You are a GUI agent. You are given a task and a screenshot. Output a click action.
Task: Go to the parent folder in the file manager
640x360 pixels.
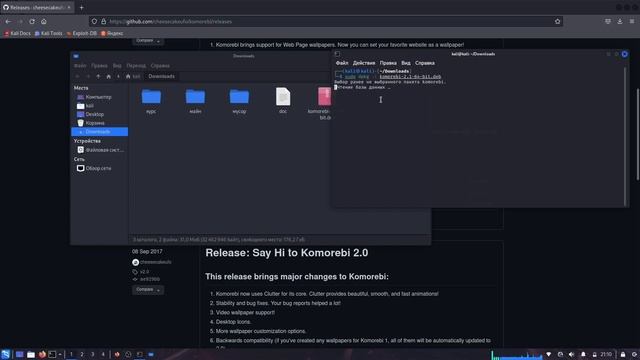[98, 76]
